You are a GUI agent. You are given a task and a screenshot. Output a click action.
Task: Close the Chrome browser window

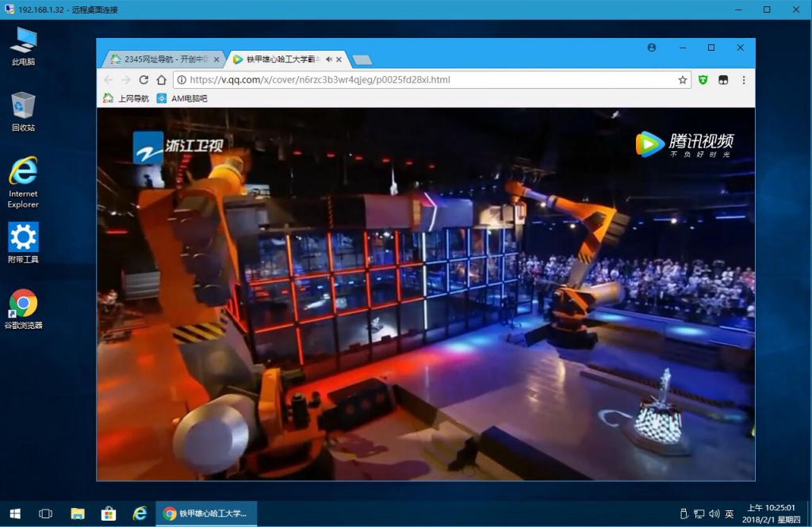[x=740, y=48]
